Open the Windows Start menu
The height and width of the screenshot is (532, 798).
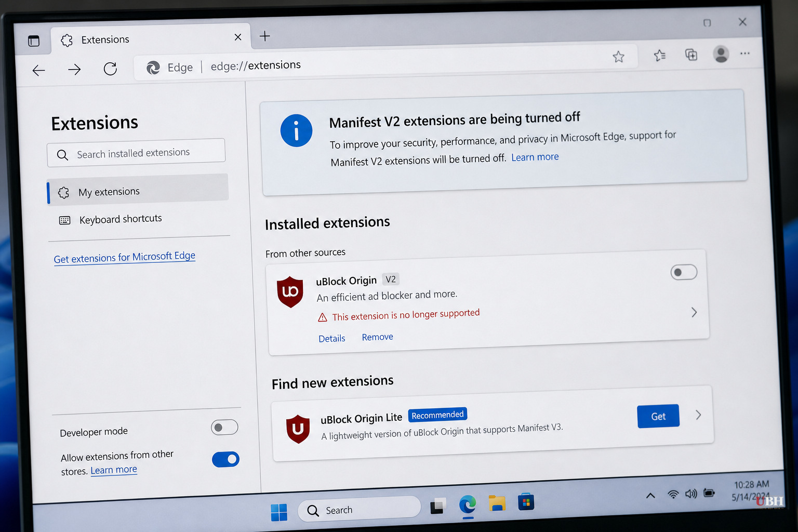279,512
